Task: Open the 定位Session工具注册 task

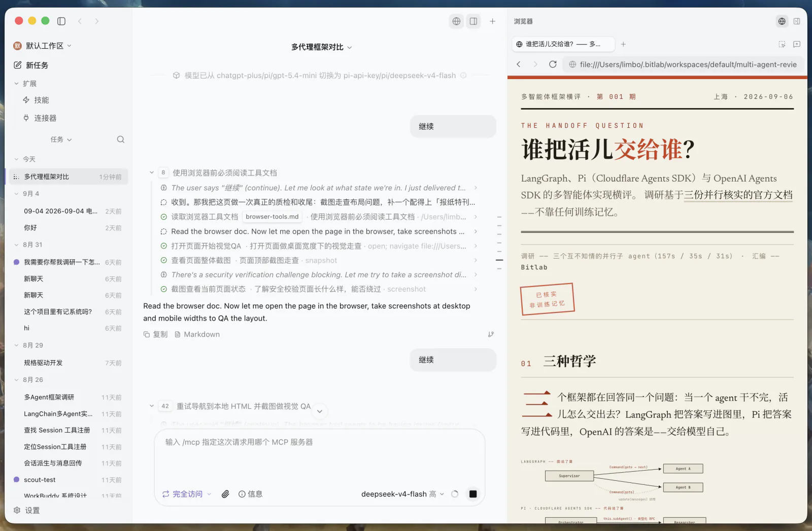Action: click(x=69, y=447)
